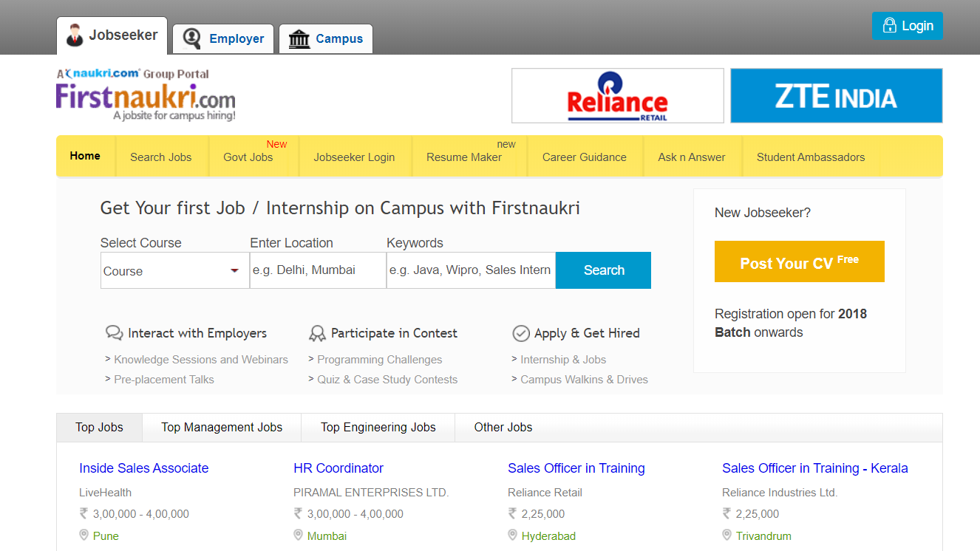Open the Course dropdown
This screenshot has width=980, height=551.
click(x=174, y=270)
